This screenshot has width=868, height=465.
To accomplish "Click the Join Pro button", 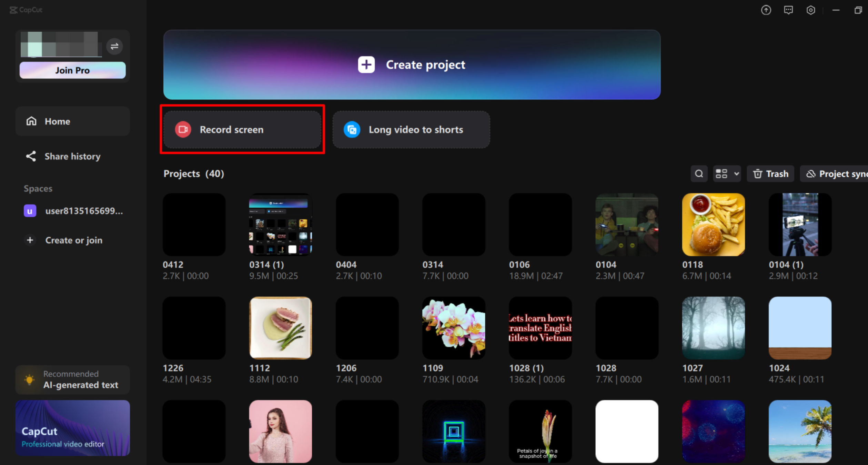I will 72,70.
